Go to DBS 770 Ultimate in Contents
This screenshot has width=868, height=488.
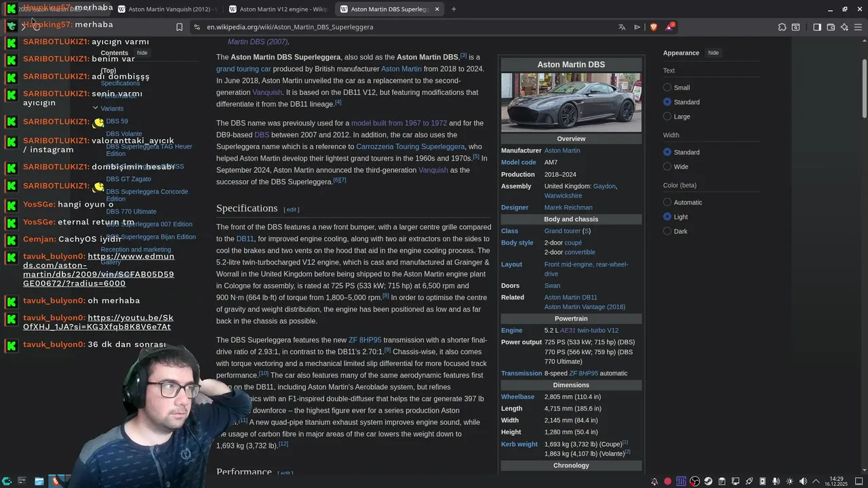pyautogui.click(x=131, y=211)
